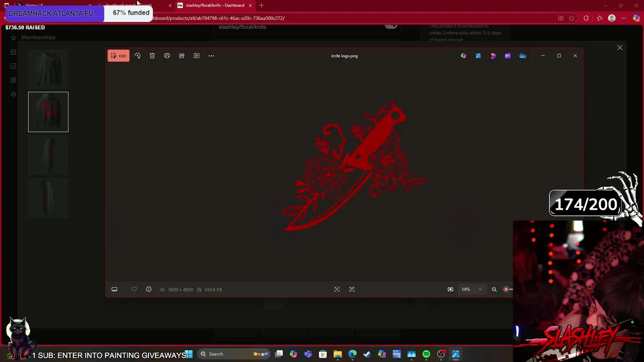Delete the knife logo.png image
Image resolution: width=644 pixels, height=362 pixels.
point(152,56)
